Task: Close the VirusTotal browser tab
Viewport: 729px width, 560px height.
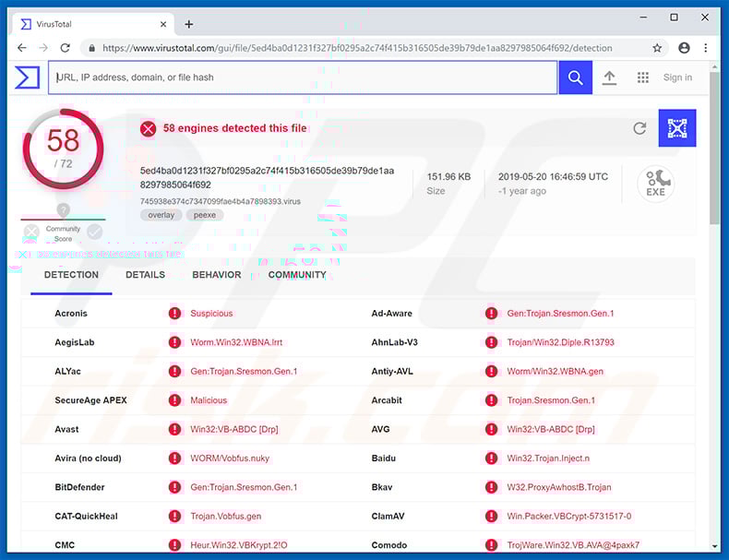Action: coord(163,24)
